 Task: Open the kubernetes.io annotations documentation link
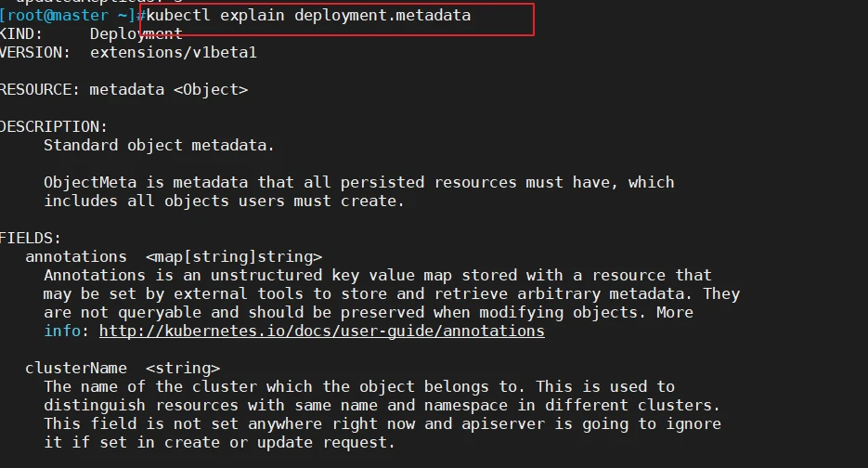[321, 331]
